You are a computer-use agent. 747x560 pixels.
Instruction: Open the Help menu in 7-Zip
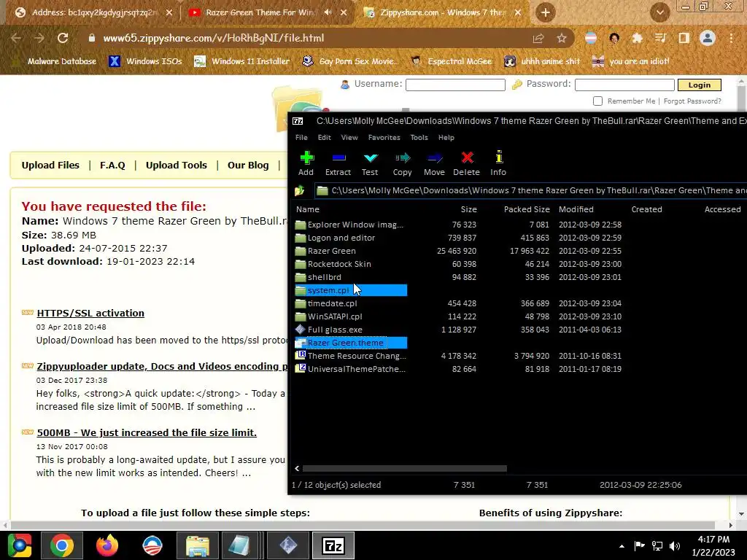[446, 138]
